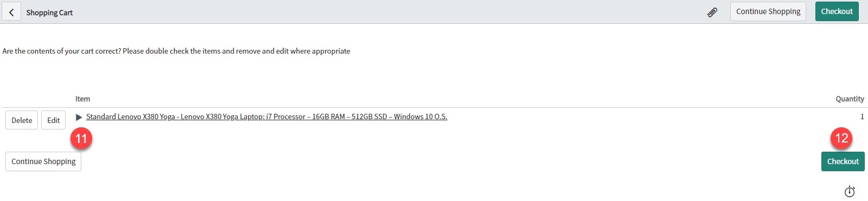Click the Quantity column header

click(850, 99)
